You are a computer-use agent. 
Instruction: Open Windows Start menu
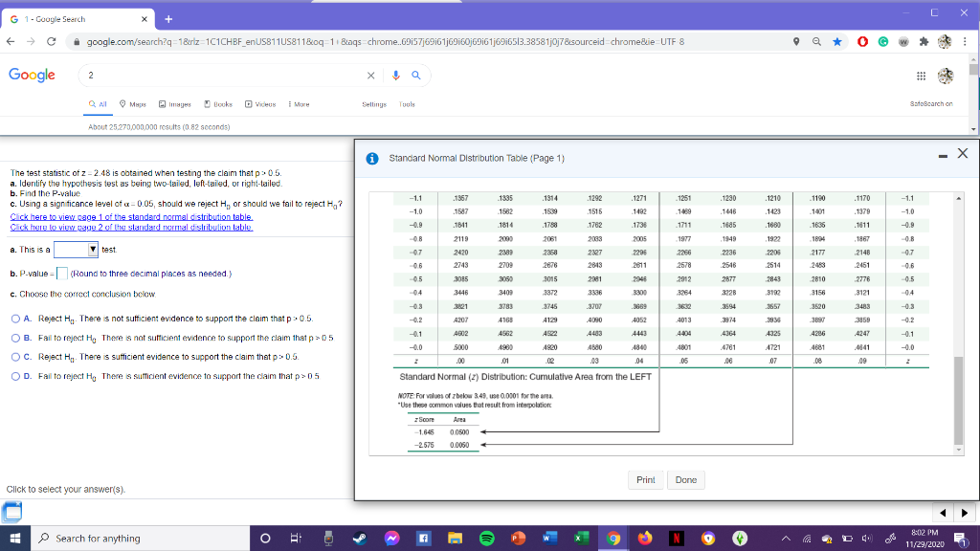15,538
